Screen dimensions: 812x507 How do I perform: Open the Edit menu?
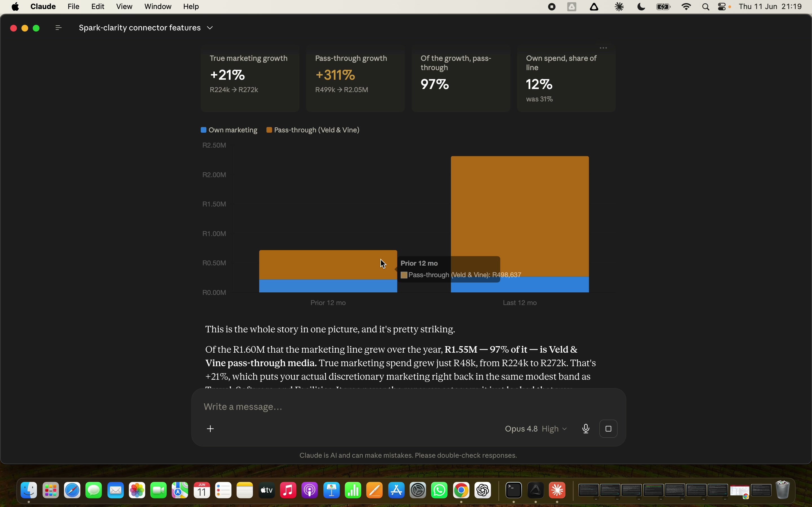[x=98, y=7]
